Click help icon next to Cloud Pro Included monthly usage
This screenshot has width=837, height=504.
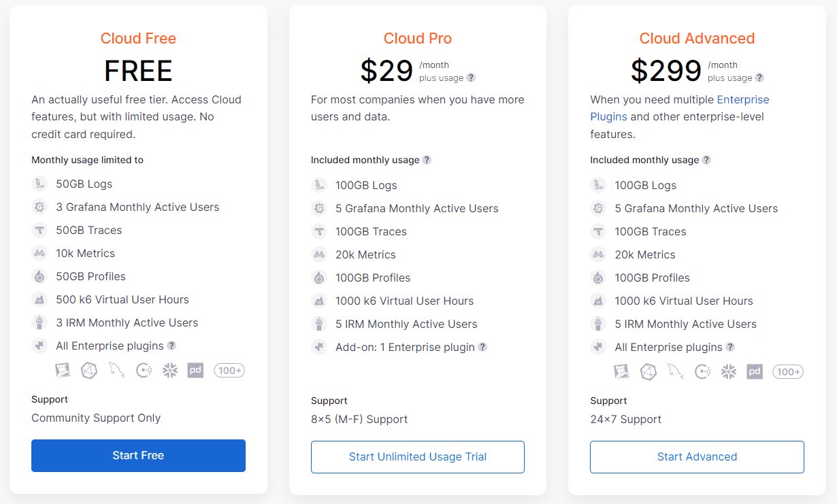pyautogui.click(x=427, y=160)
